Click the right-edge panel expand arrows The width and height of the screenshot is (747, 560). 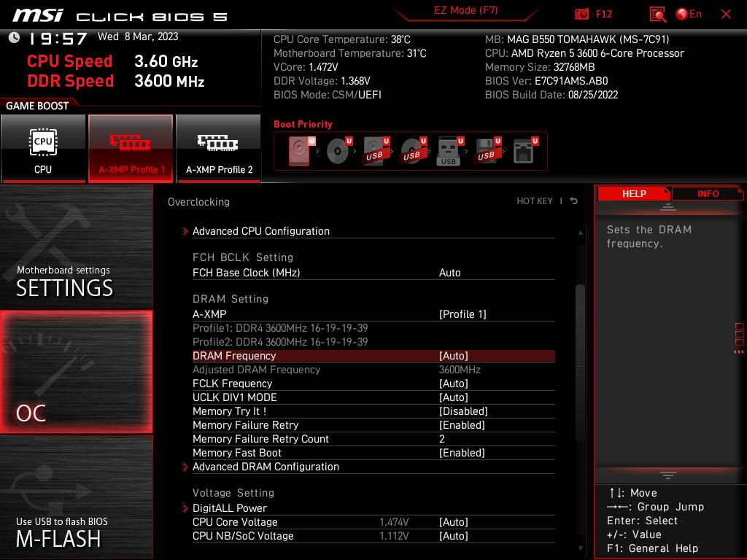(x=738, y=352)
